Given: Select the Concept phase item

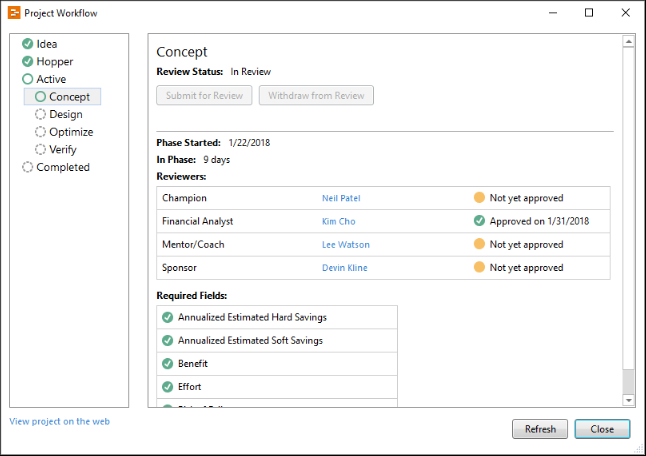Looking at the screenshot, I should point(69,97).
